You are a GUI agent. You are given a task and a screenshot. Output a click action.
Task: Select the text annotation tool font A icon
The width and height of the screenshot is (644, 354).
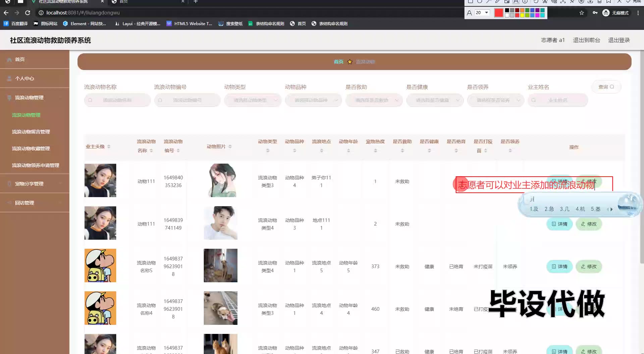click(x=469, y=13)
